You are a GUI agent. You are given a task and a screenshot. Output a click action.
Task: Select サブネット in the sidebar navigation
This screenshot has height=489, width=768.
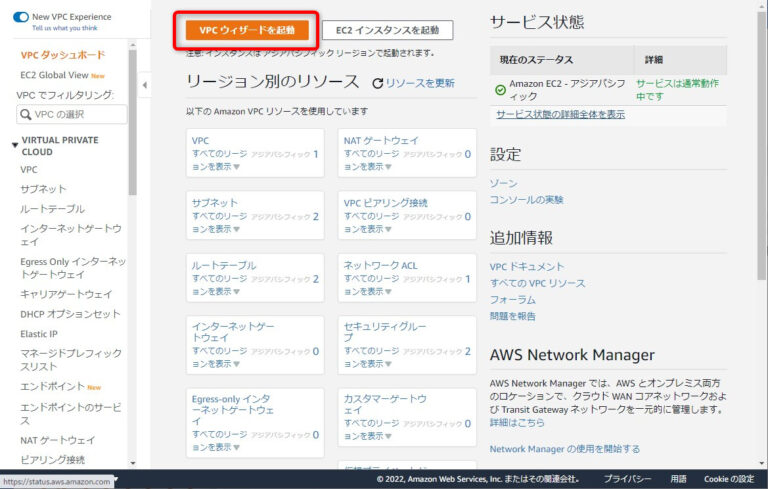coord(43,189)
